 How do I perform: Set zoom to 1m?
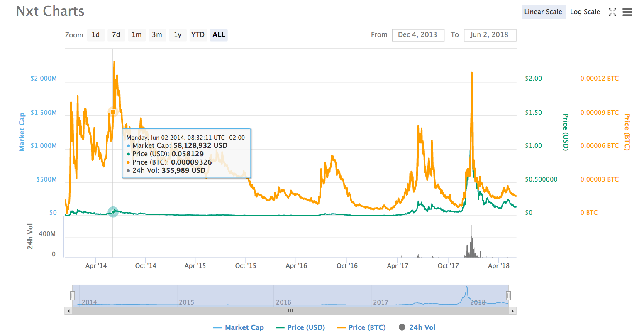pos(137,35)
